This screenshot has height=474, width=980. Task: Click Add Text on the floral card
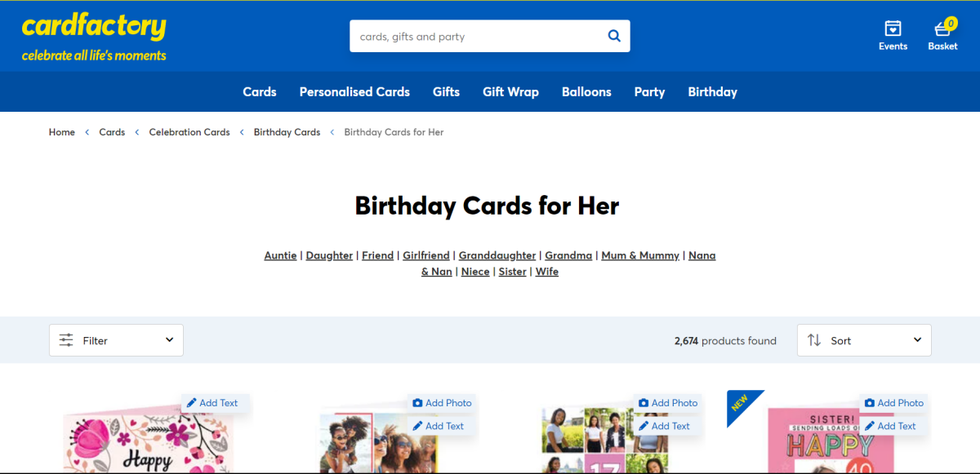coord(212,403)
